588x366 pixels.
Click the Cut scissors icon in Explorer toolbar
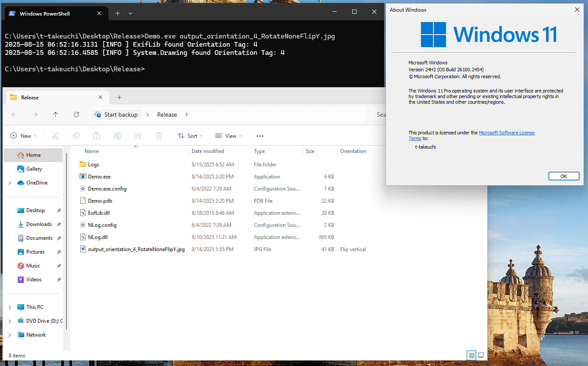point(55,136)
